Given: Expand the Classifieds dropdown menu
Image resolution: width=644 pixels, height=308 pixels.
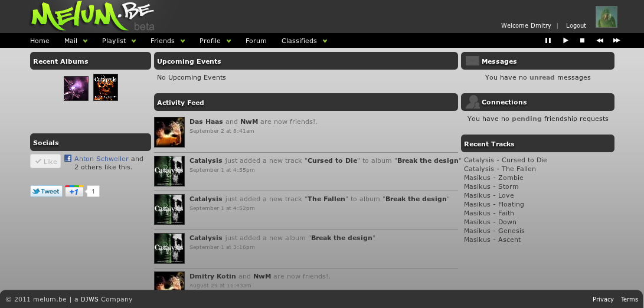Looking at the screenshot, I should 305,41.
